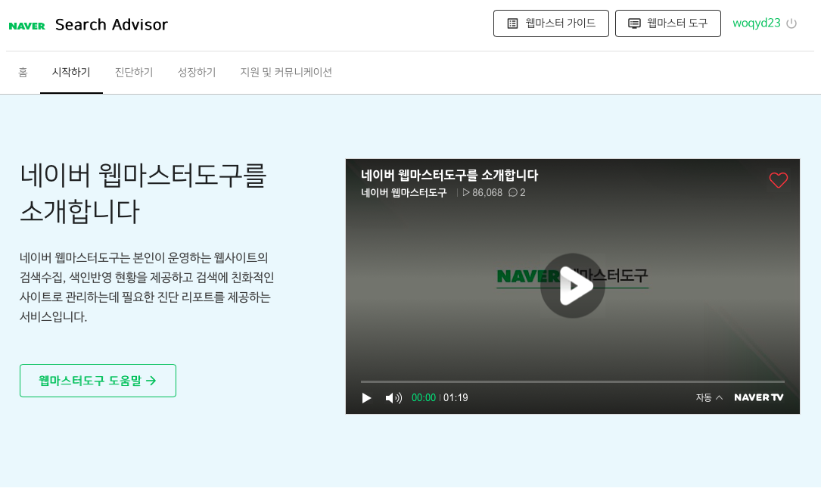Click the woqyd23 account name
The image size is (821, 504).
pos(756,23)
